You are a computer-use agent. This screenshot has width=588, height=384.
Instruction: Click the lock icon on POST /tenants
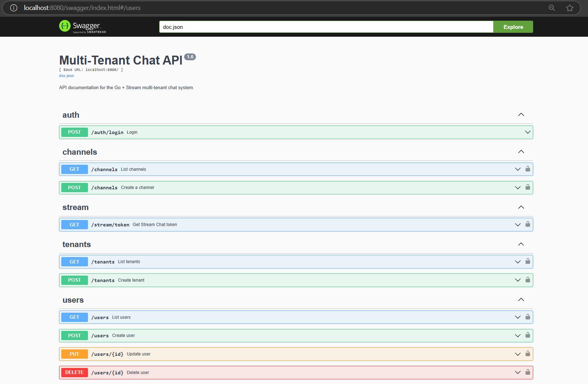[x=527, y=280]
